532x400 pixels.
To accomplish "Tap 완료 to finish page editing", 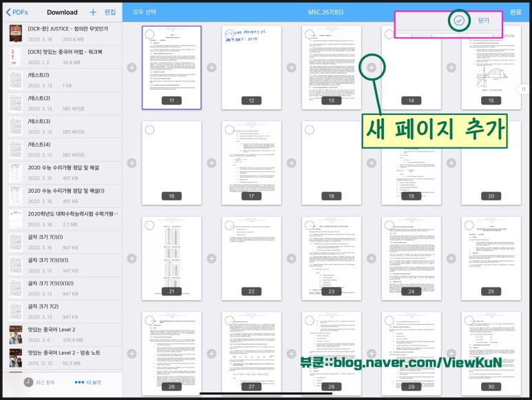I will click(515, 12).
